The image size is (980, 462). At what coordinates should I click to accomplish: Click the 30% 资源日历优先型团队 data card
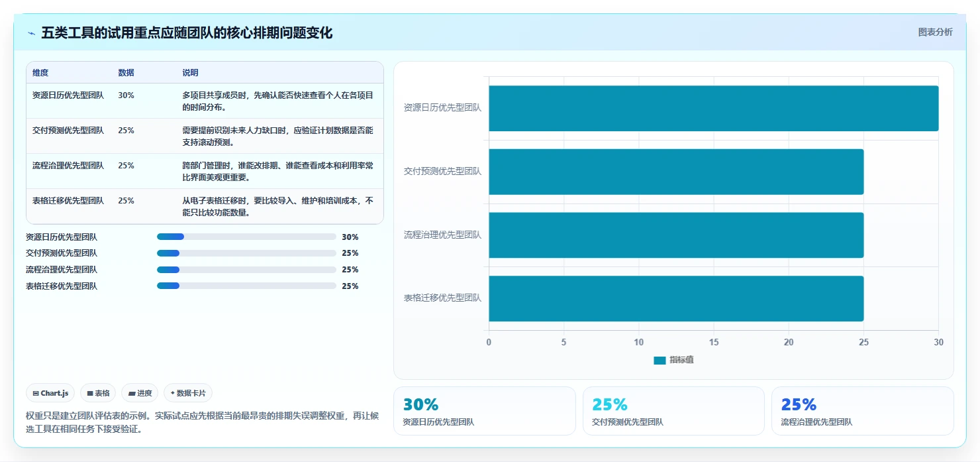click(485, 411)
